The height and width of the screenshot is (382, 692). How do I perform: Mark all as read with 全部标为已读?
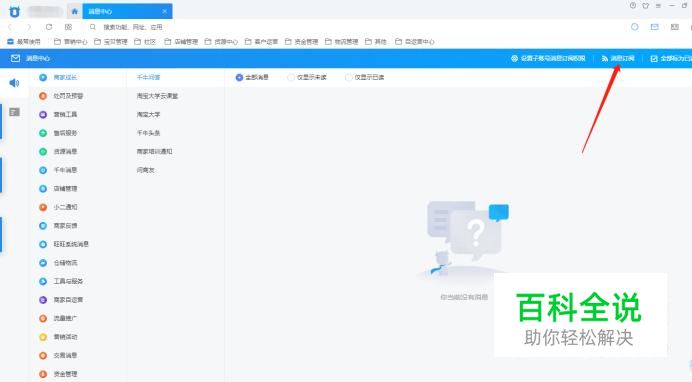(x=671, y=58)
